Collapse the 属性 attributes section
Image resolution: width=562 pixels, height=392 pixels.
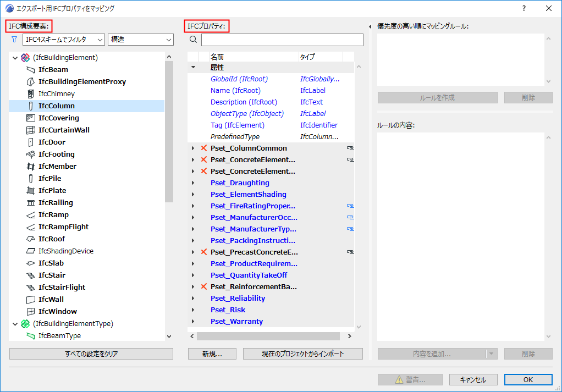[193, 67]
